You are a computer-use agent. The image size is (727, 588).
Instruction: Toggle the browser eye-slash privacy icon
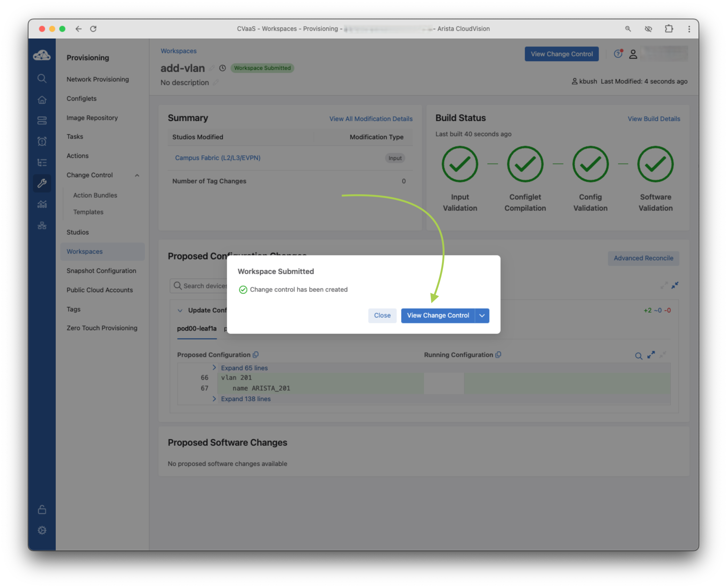click(x=648, y=29)
